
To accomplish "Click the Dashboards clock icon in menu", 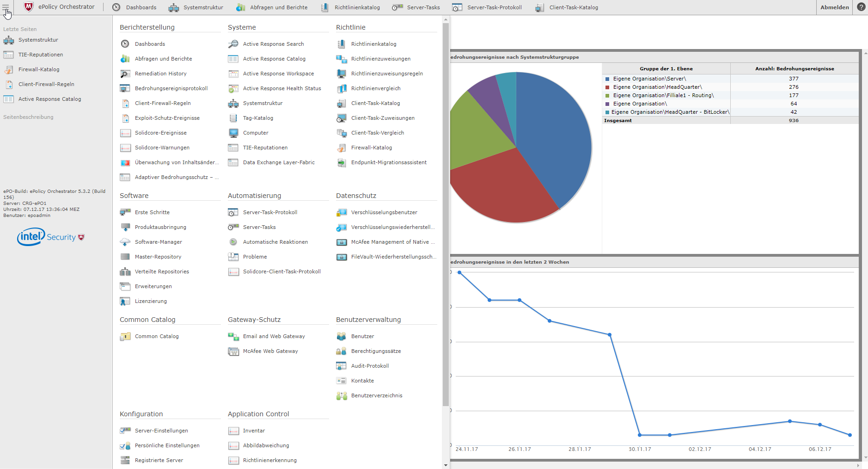I will (x=125, y=44).
